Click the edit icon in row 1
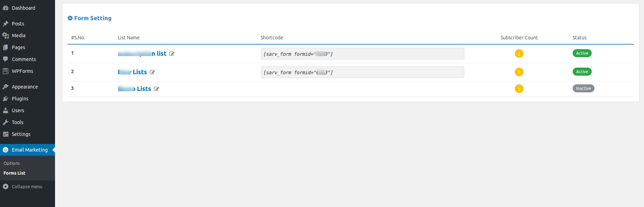The width and height of the screenshot is (644, 207). click(x=172, y=54)
